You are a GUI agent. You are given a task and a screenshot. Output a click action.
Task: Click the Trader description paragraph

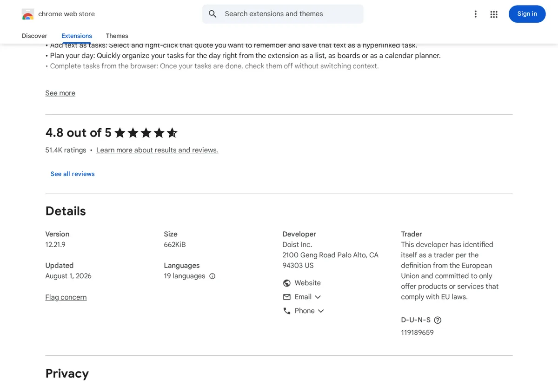pyautogui.click(x=450, y=271)
